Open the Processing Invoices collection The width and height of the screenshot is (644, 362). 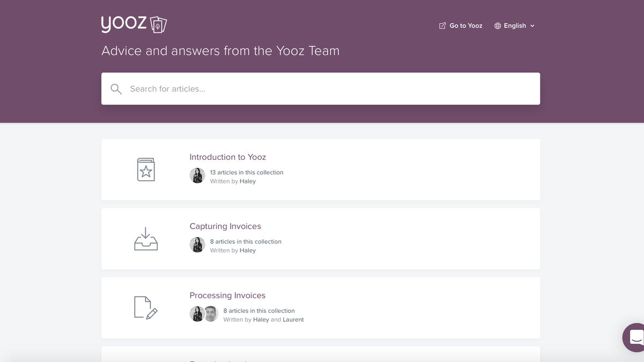point(227,295)
